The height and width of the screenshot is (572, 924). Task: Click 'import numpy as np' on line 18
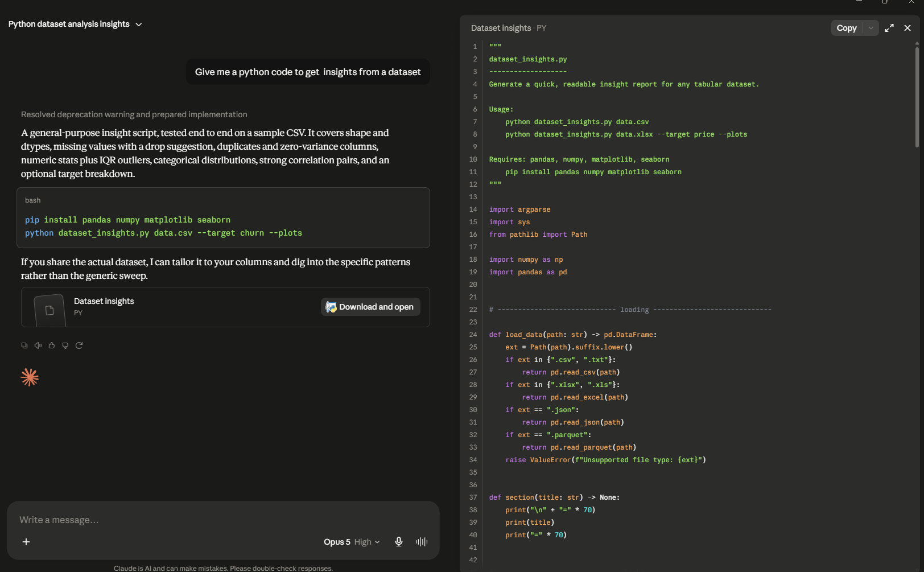pyautogui.click(x=526, y=260)
